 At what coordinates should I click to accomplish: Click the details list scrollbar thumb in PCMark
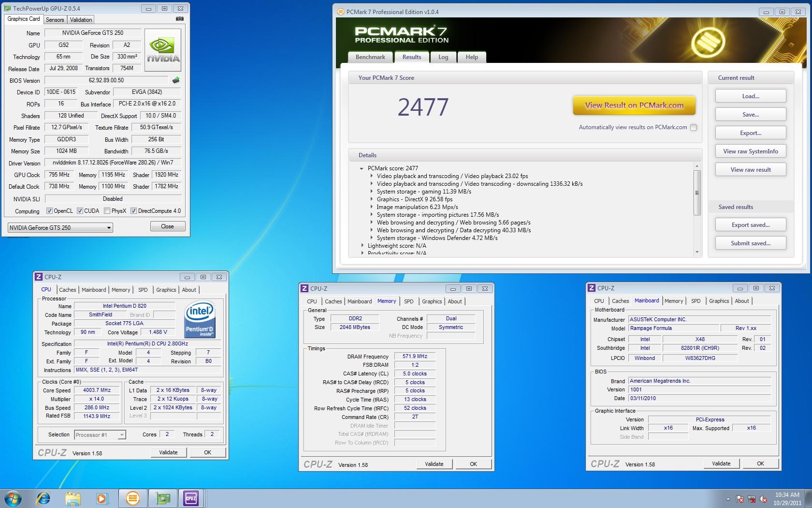click(697, 193)
